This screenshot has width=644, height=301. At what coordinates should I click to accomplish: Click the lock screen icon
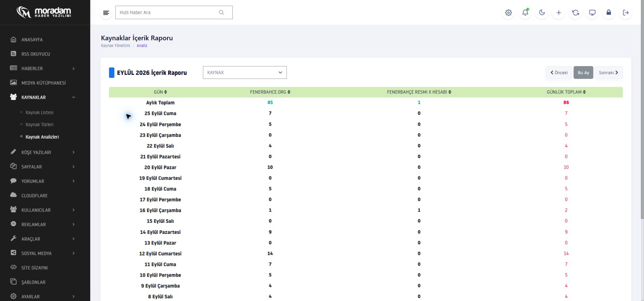click(609, 13)
